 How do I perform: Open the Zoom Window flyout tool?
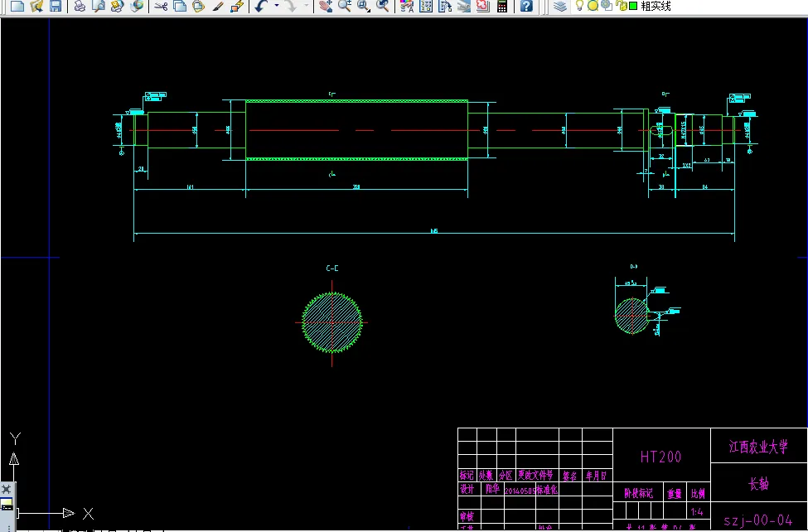364,6
